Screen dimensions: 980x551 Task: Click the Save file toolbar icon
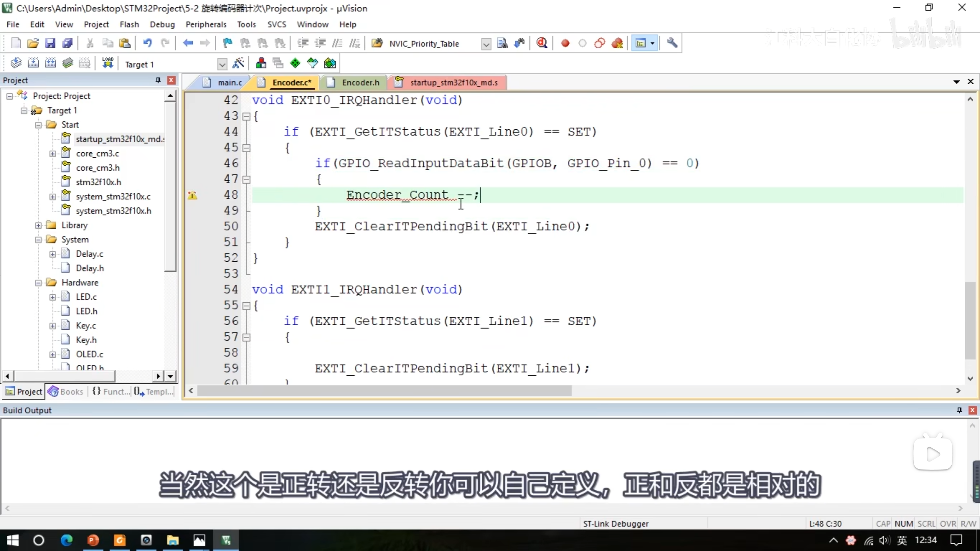click(50, 43)
